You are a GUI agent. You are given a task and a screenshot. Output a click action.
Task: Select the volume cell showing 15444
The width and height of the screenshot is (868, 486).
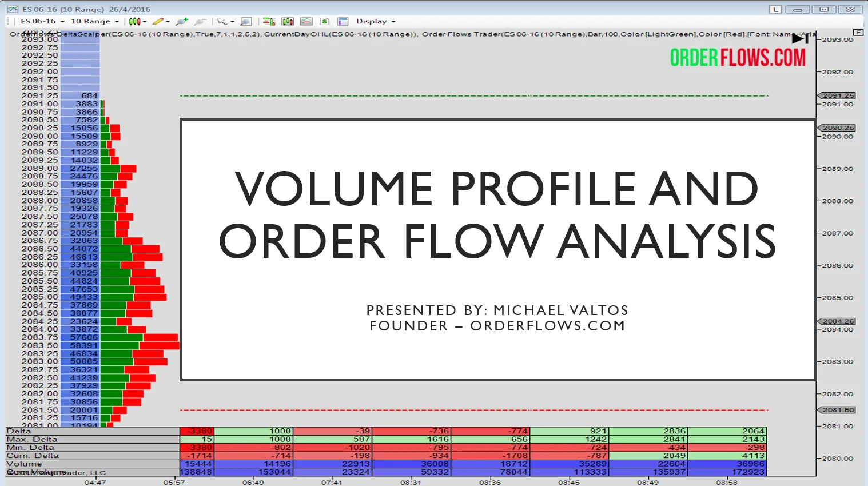click(197, 464)
